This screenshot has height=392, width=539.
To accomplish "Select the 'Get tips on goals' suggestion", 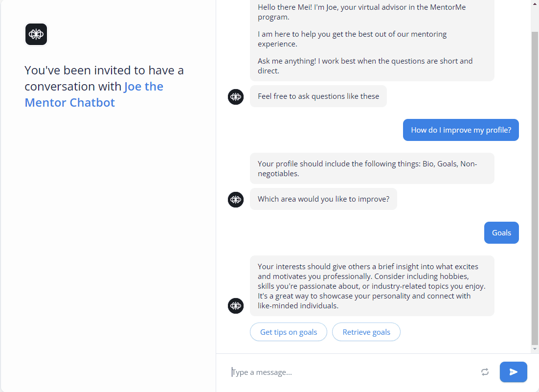I will pyautogui.click(x=289, y=332).
